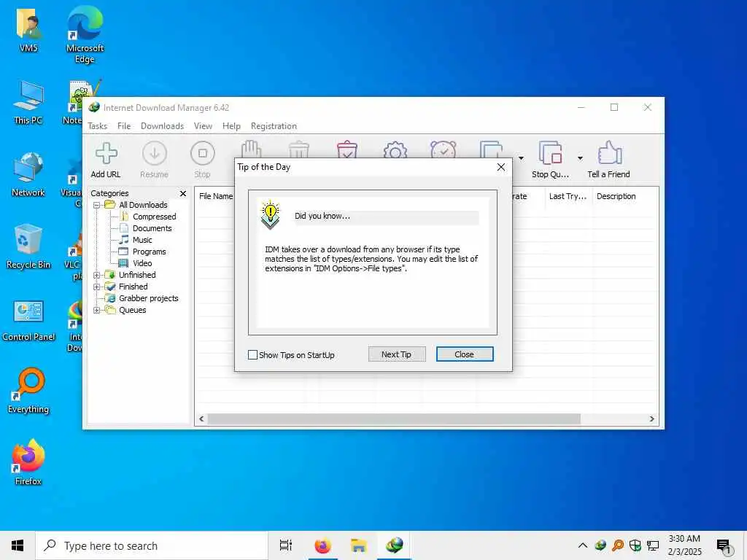The height and width of the screenshot is (560, 747).
Task: Select the Firefox desktop shortcut
Action: pos(28,462)
